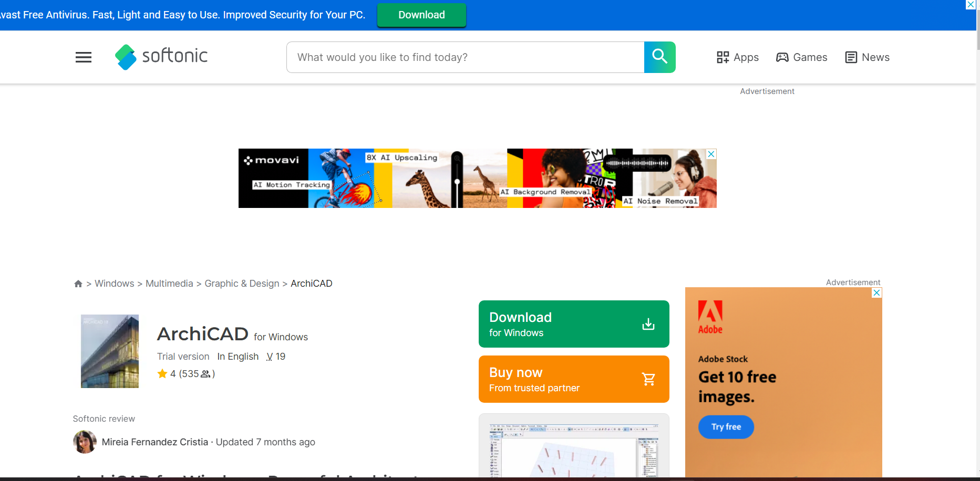The height and width of the screenshot is (481, 980).
Task: Click the Softonic logo
Action: [161, 57]
